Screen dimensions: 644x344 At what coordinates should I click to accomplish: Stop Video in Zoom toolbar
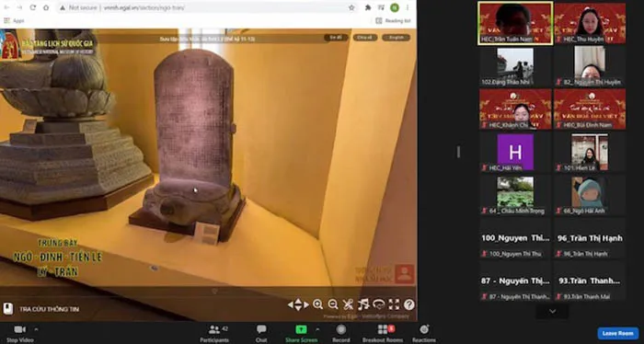pos(19,333)
